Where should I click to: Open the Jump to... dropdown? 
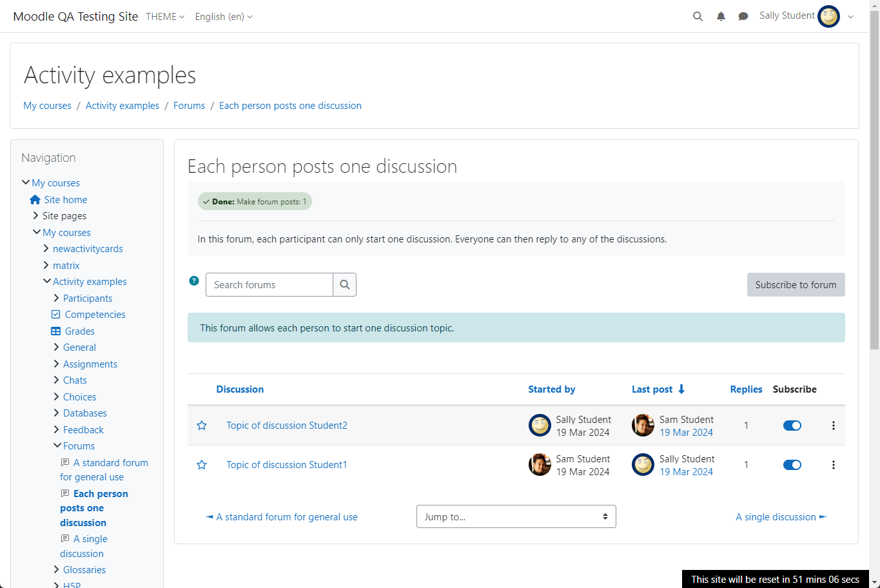click(x=516, y=516)
